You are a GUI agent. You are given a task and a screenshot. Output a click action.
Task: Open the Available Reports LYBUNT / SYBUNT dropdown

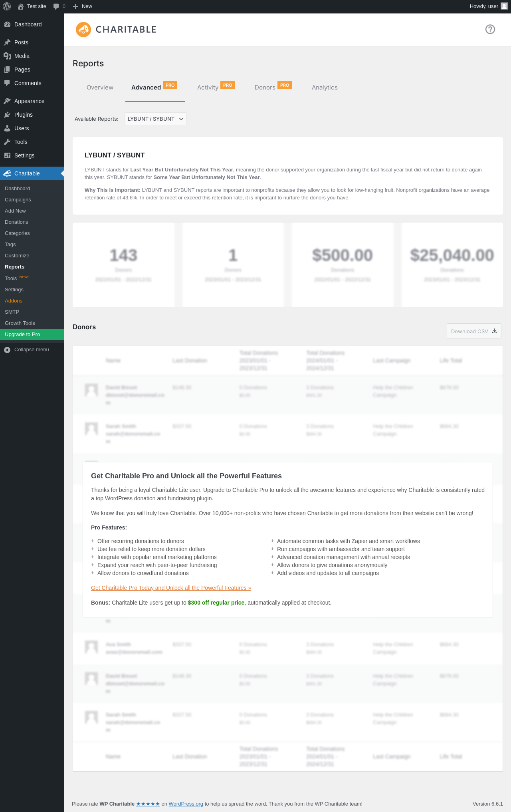155,119
